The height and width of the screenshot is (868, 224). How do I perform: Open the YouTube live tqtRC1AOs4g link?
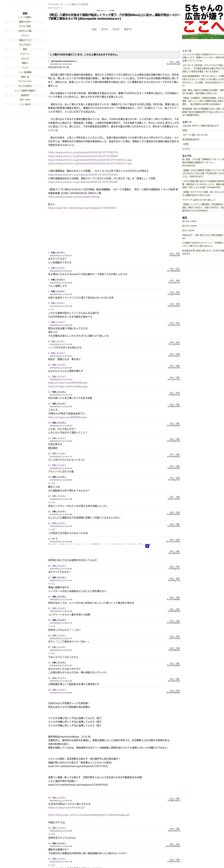74,197
